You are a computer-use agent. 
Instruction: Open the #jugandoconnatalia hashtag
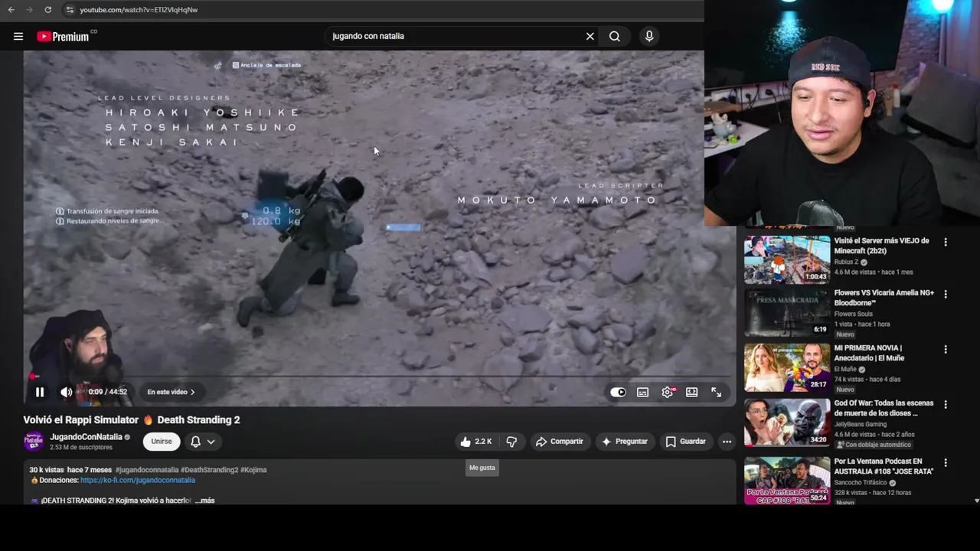point(147,470)
